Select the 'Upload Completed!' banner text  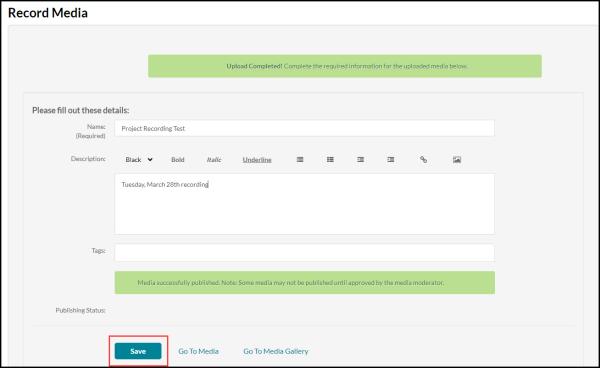click(x=346, y=66)
